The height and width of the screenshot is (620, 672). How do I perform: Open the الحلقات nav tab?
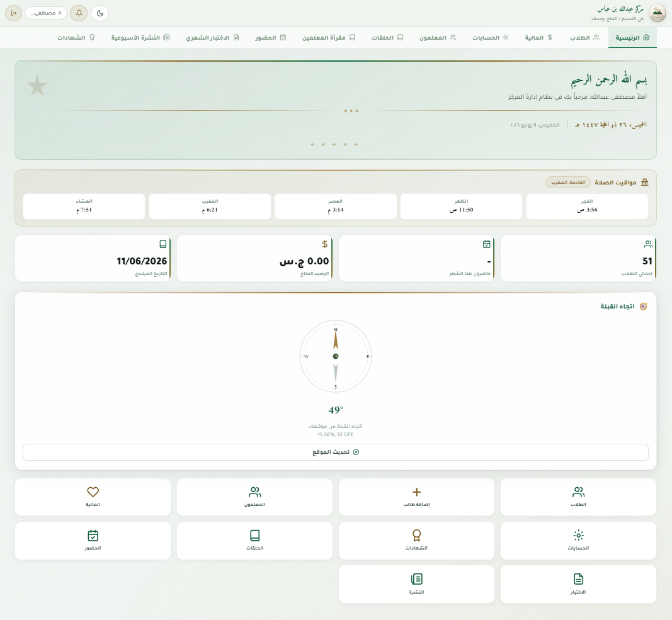point(387,38)
